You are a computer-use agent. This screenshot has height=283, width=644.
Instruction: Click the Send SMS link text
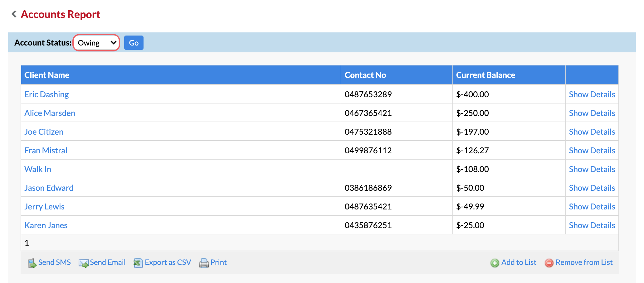click(55, 262)
